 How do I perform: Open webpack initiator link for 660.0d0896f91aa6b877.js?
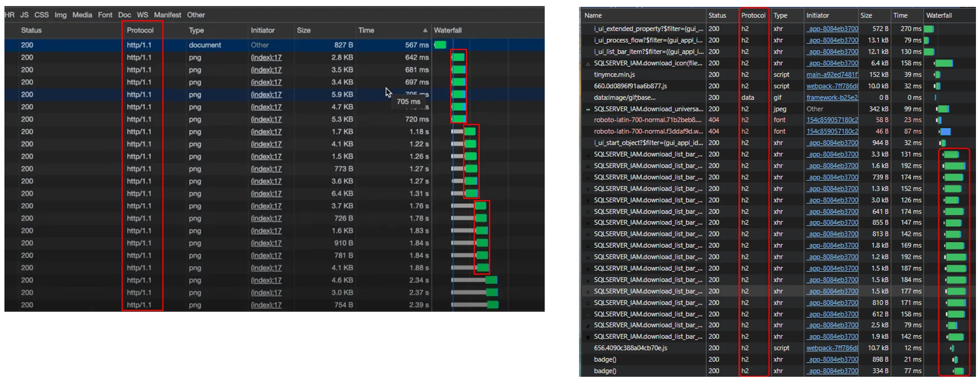[x=832, y=86]
